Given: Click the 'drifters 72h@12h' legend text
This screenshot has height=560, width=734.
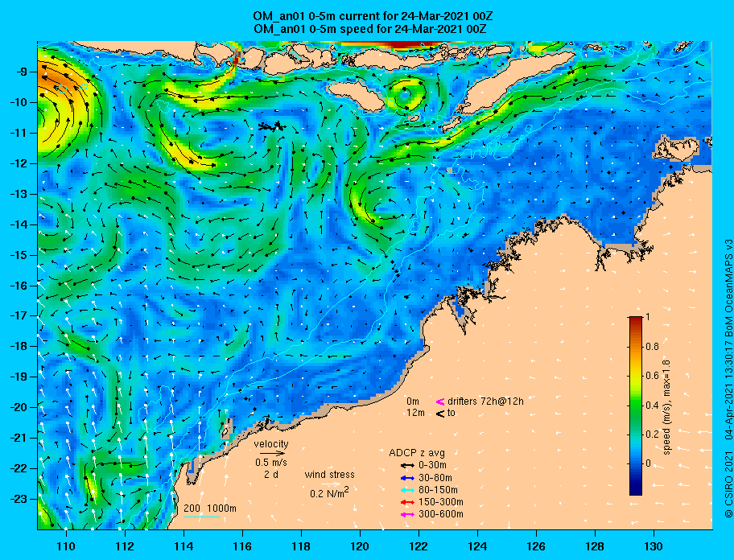Looking at the screenshot, I should pyautogui.click(x=485, y=401).
